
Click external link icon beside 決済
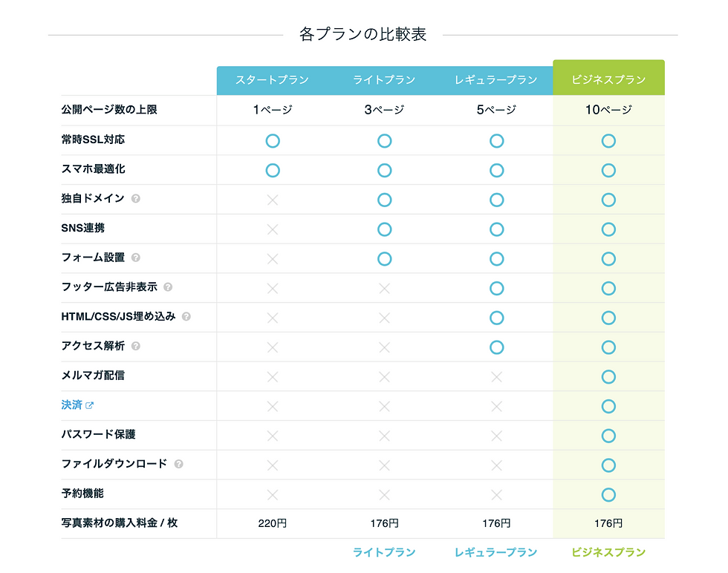90,405
